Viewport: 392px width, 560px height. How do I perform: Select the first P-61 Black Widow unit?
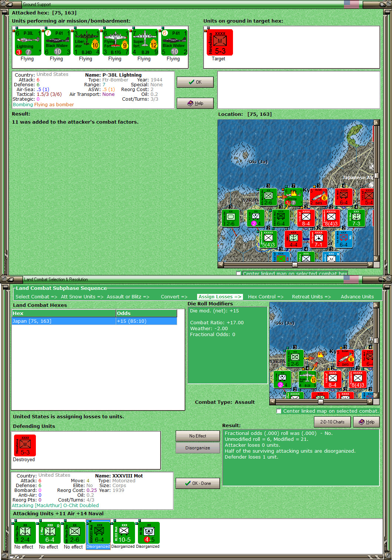(x=57, y=42)
